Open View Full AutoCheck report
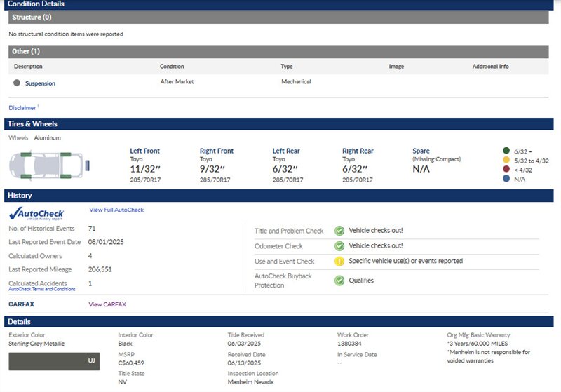The width and height of the screenshot is (561, 392). click(116, 210)
